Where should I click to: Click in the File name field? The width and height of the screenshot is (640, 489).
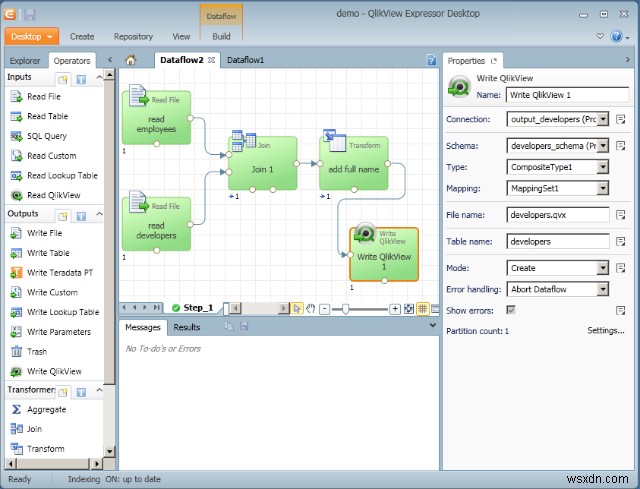tap(558, 215)
